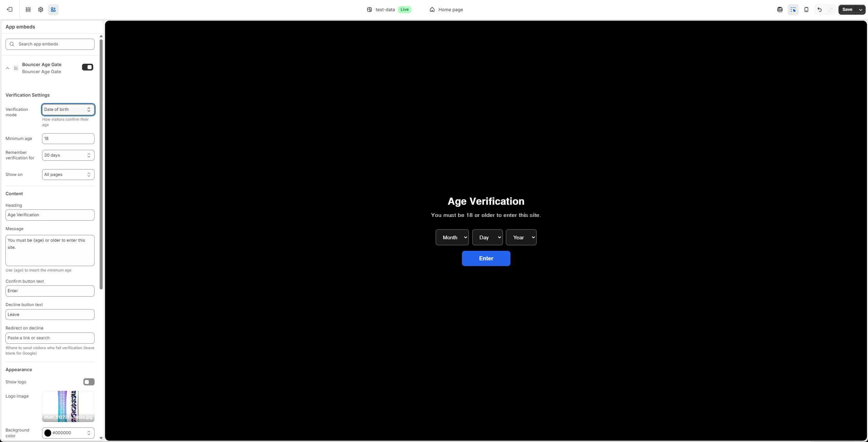Select the App embeds icon

point(53,9)
